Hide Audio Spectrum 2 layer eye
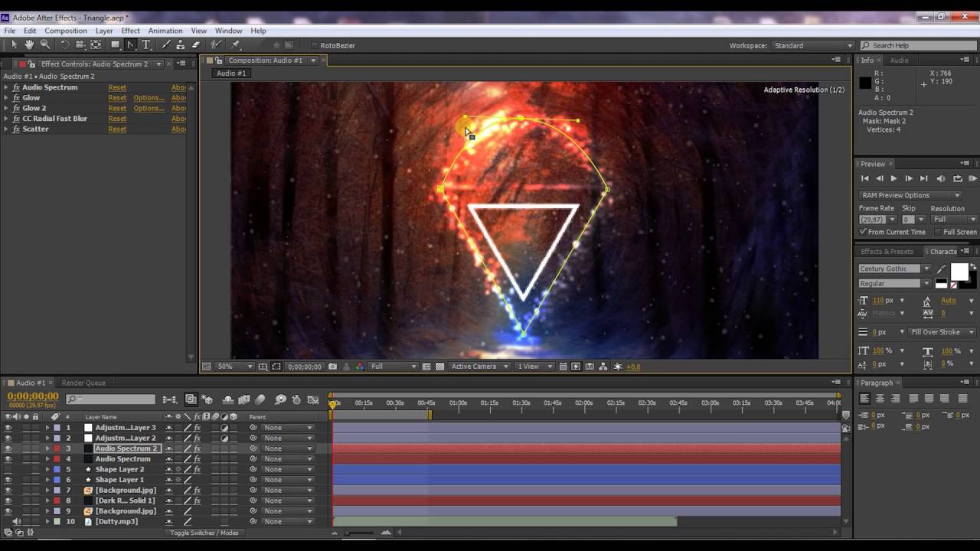This screenshot has width=980, height=551. [x=8, y=448]
